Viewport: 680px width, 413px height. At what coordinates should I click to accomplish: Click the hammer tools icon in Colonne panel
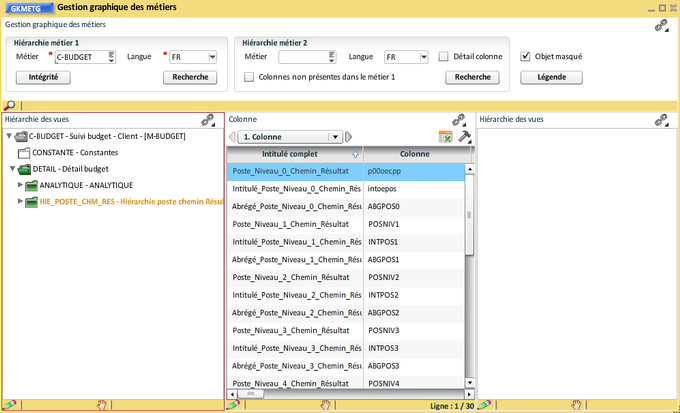pos(464,137)
